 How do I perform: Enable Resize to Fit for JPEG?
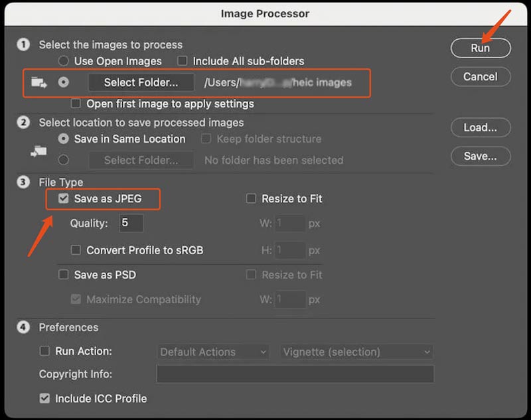(x=251, y=198)
